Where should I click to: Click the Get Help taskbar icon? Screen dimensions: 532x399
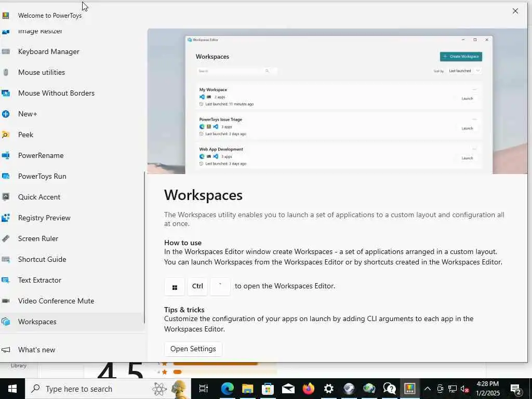[389, 389]
